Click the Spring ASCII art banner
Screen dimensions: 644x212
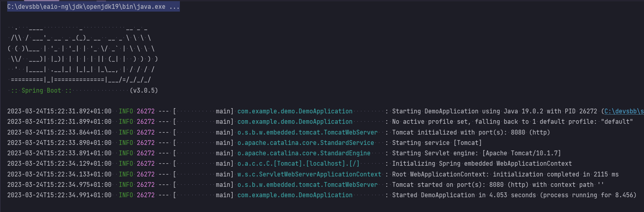click(x=83, y=54)
